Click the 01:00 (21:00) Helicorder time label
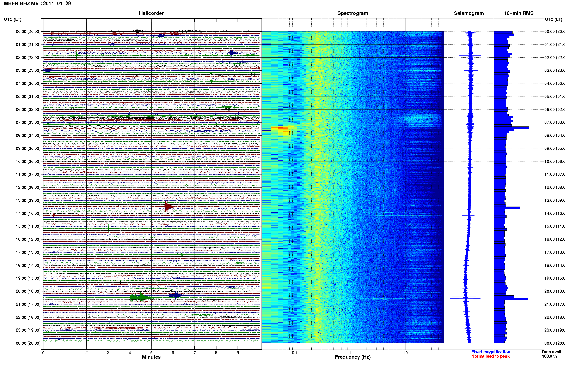The width and height of the screenshot is (588, 368). (28, 44)
